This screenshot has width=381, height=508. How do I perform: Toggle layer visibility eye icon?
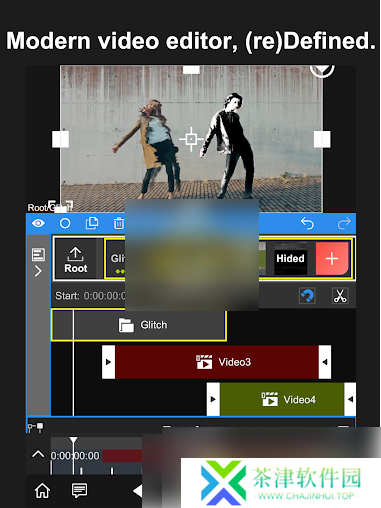click(x=38, y=223)
